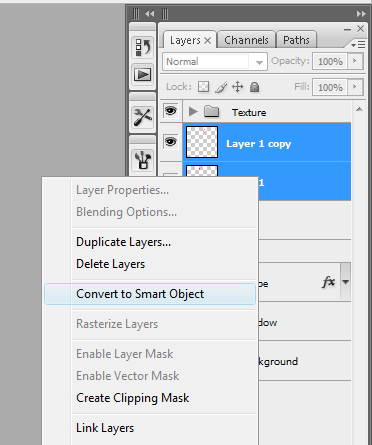
Task: Choose Delete Layers from context menu
Action: coord(150,264)
